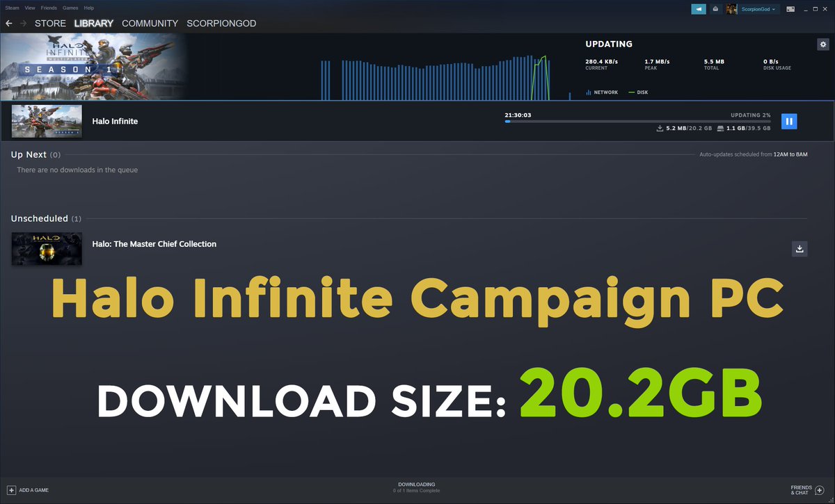Switch to the STORE tab
Image resolution: width=835 pixels, height=504 pixels.
[50, 24]
